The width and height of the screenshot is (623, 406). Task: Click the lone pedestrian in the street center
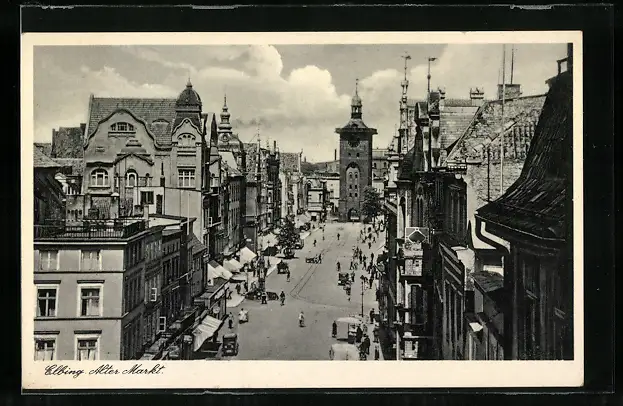pyautogui.click(x=301, y=319)
